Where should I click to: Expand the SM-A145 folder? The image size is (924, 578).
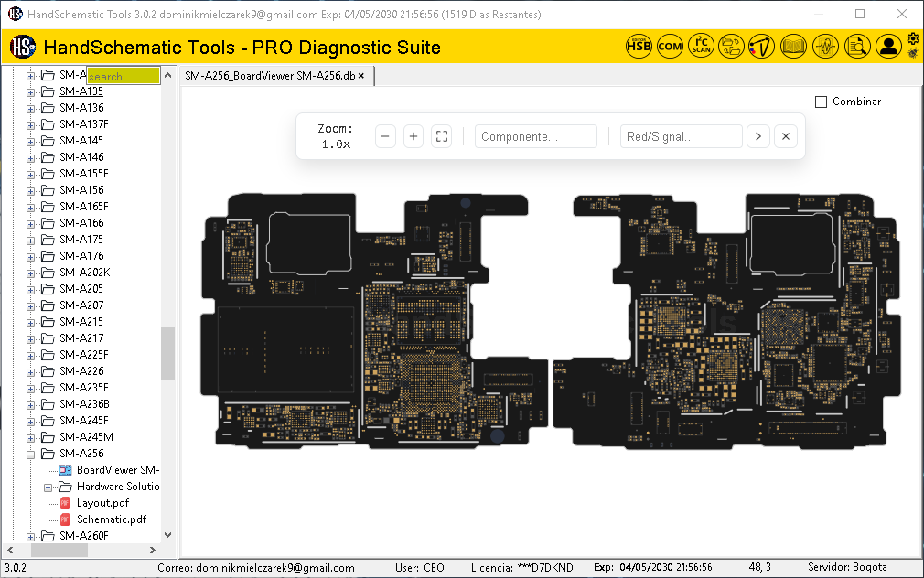coord(30,142)
